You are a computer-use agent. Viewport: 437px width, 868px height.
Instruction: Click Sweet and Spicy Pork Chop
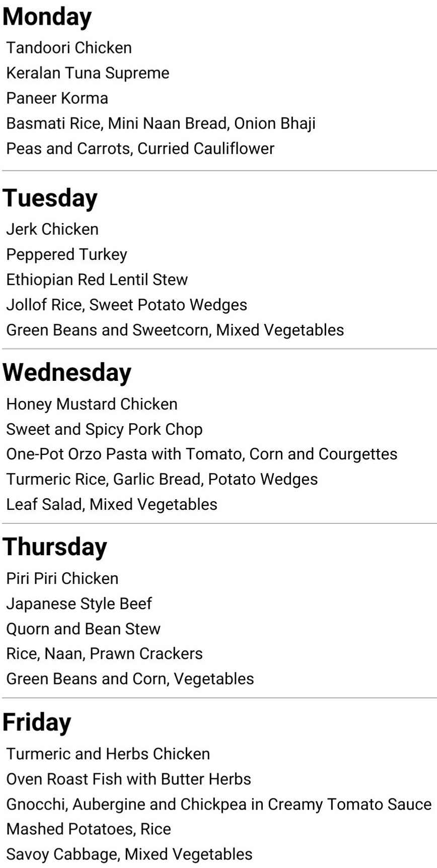point(104,429)
